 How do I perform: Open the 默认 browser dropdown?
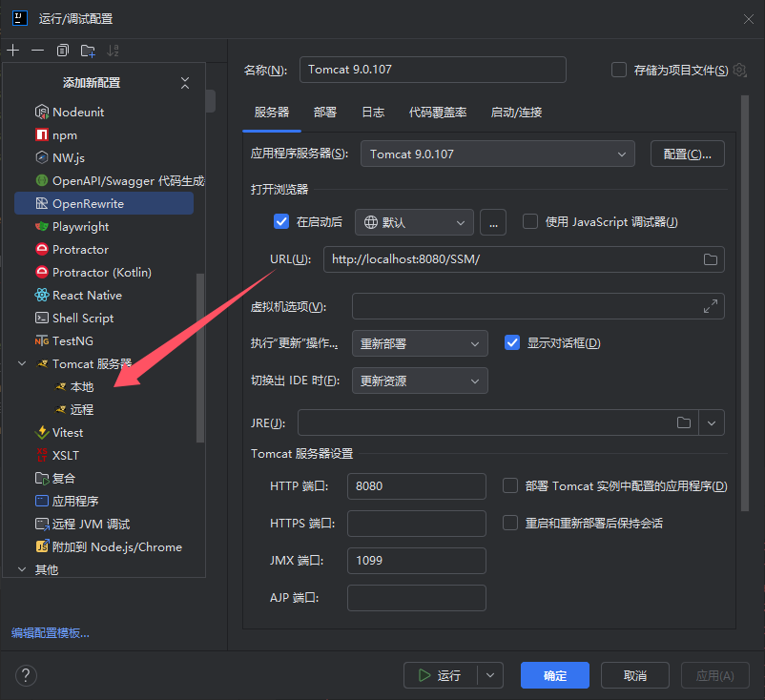point(414,222)
